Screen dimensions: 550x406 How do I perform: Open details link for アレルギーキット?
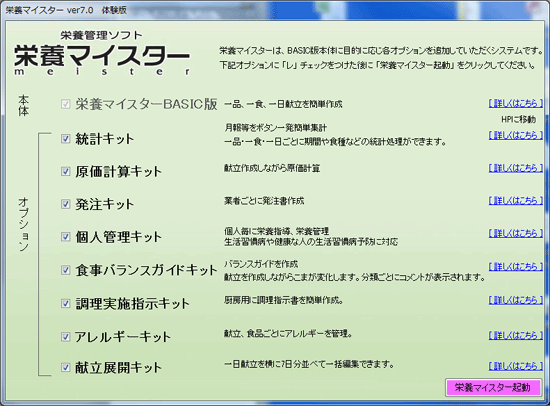click(516, 335)
